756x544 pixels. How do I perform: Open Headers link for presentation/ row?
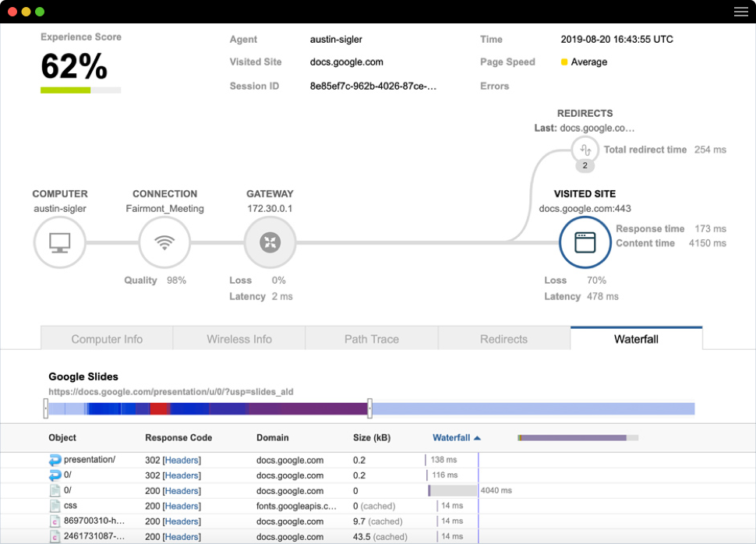182,461
